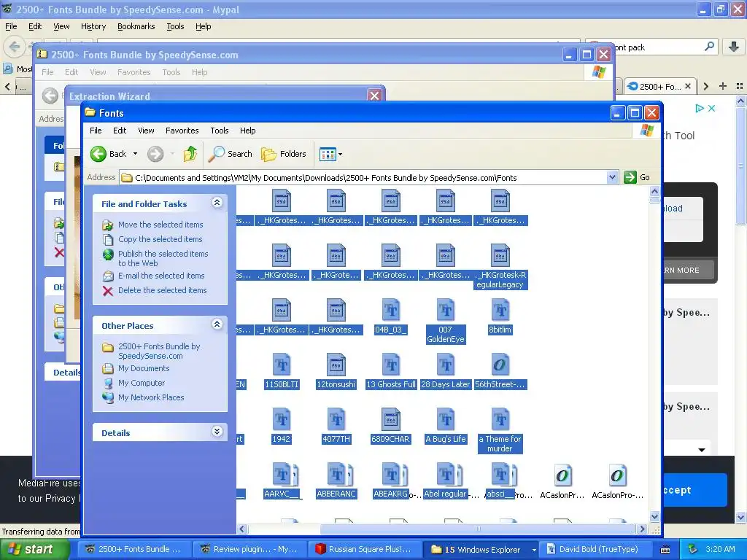Viewport: 747px width, 560px height.
Task: Select the 1942 font file
Action: pos(282,426)
